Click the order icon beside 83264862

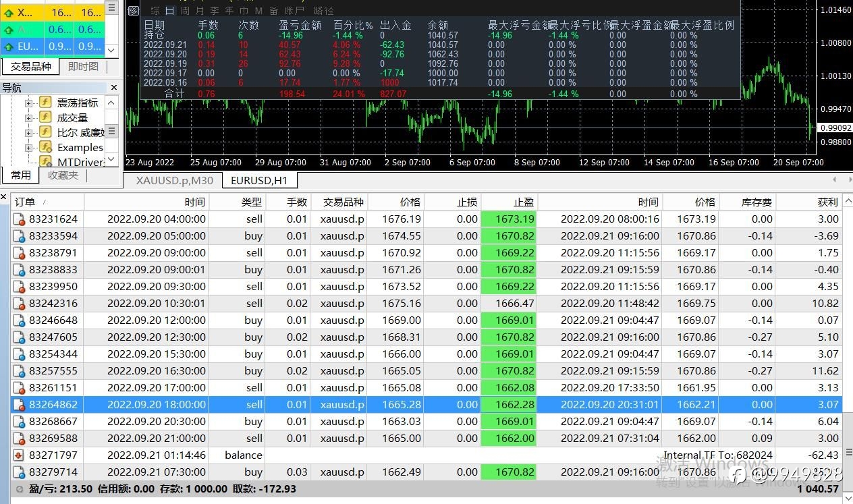point(20,405)
